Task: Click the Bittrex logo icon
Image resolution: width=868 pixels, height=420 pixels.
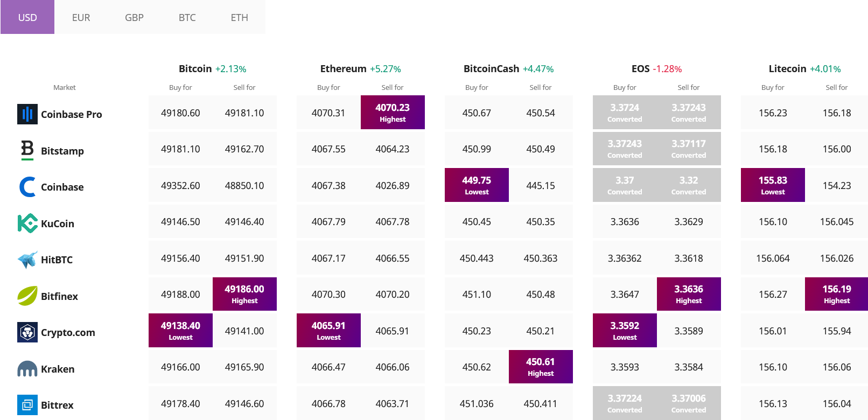Action: [x=27, y=405]
